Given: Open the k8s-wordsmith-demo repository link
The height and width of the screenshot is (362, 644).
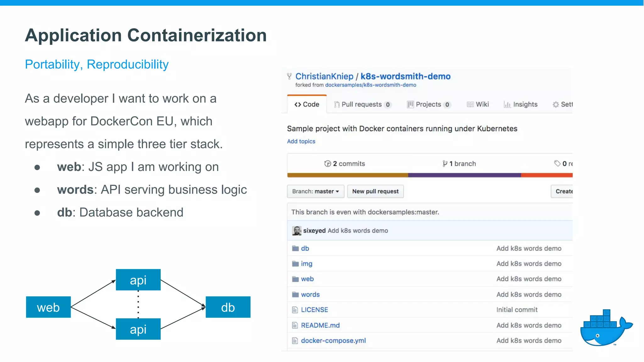Looking at the screenshot, I should (405, 76).
